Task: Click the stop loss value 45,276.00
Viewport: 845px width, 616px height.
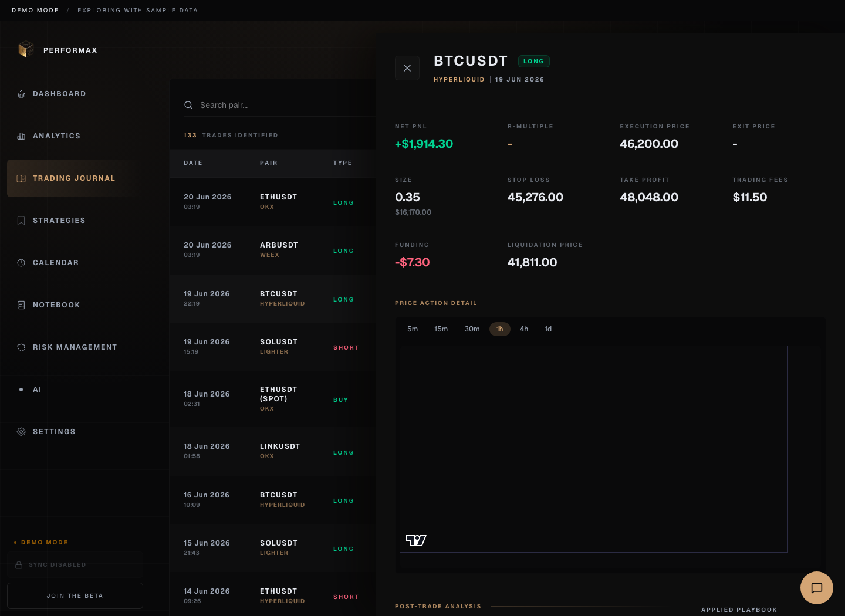Action: point(535,197)
